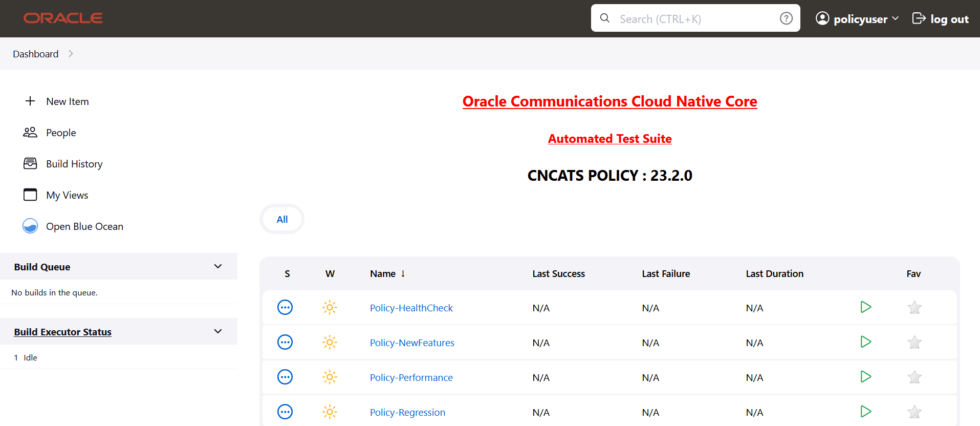
Task: Sort by the Fav column header
Action: coord(913,273)
